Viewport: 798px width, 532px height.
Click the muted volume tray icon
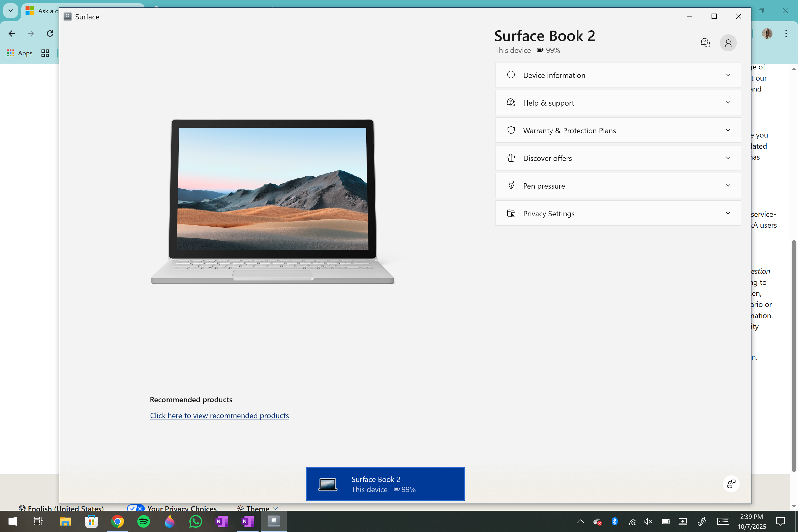pos(648,521)
